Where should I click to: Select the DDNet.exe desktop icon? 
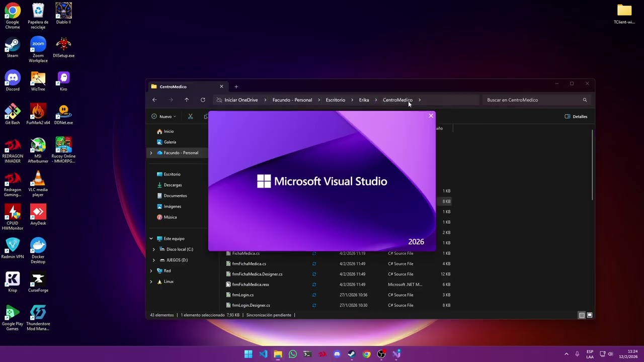63,114
